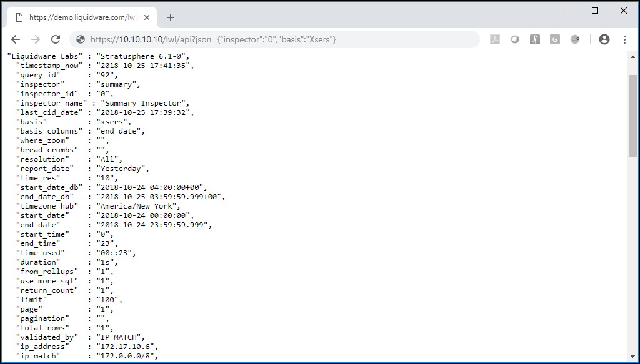Open a new tab with plus

(171, 17)
